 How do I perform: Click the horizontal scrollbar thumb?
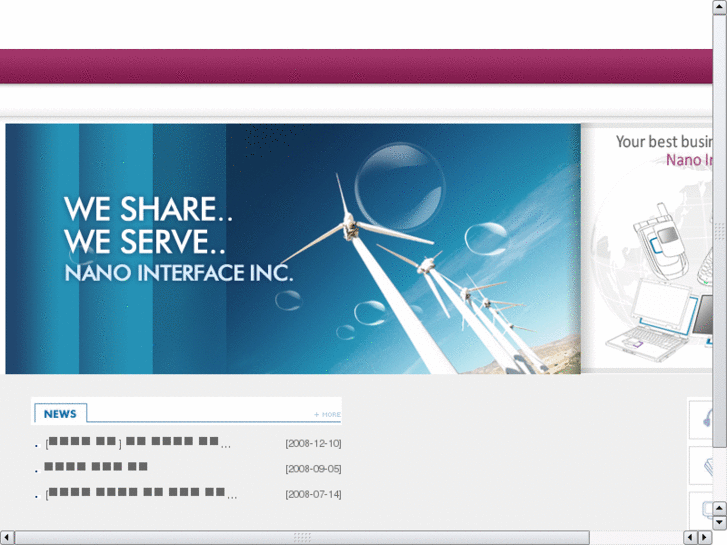(x=302, y=538)
